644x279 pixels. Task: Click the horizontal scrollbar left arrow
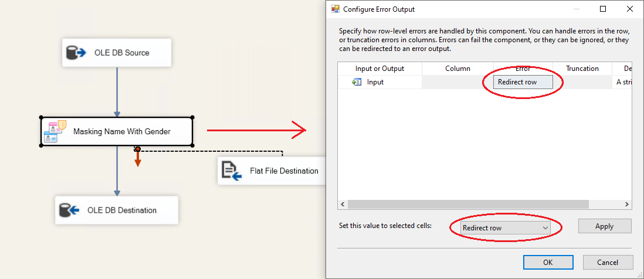coord(343,205)
